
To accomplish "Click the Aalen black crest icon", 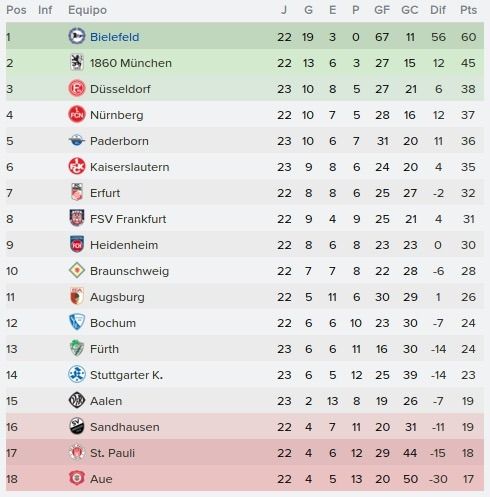I will [x=76, y=400].
